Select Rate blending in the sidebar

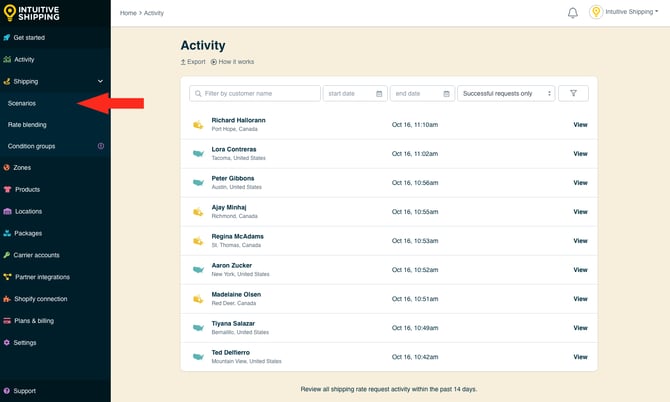[x=27, y=125]
